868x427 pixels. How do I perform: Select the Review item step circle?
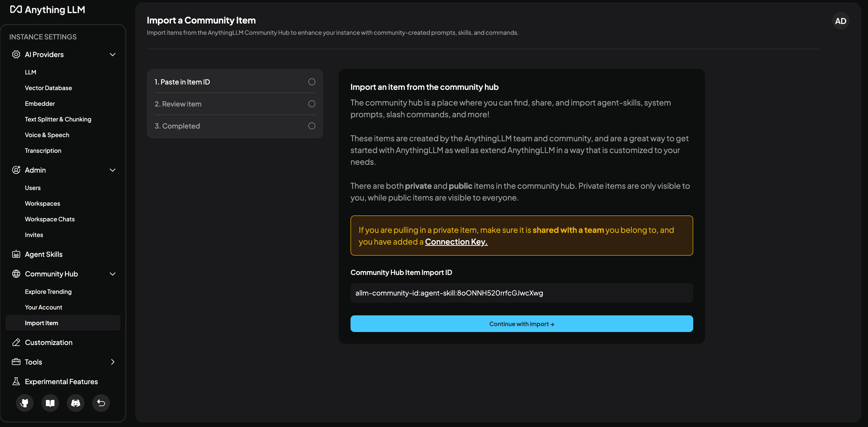[x=312, y=104]
